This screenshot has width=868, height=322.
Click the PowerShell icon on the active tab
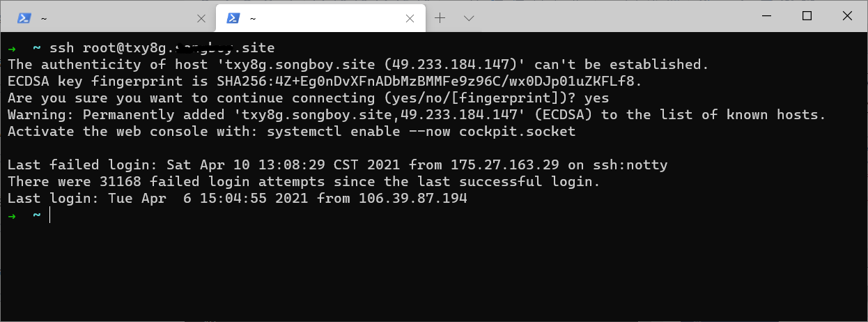tap(235, 17)
